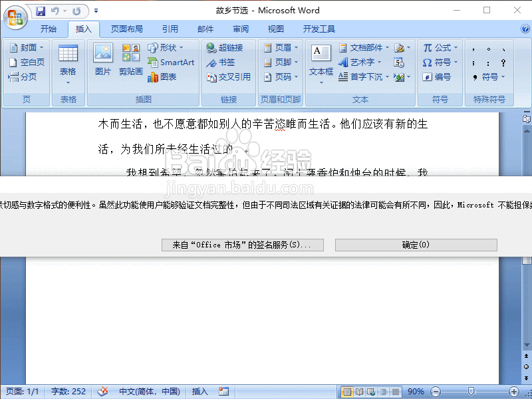Toggle the web layout view

click(370, 392)
